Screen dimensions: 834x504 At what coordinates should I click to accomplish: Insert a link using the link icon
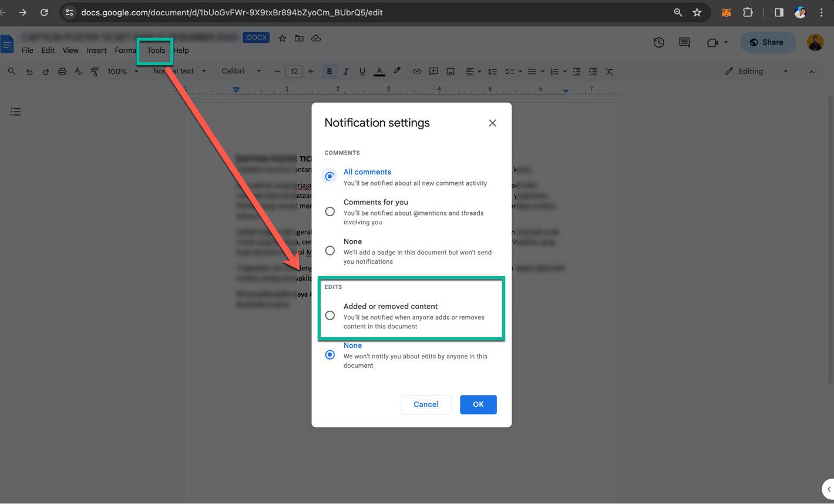click(x=417, y=71)
